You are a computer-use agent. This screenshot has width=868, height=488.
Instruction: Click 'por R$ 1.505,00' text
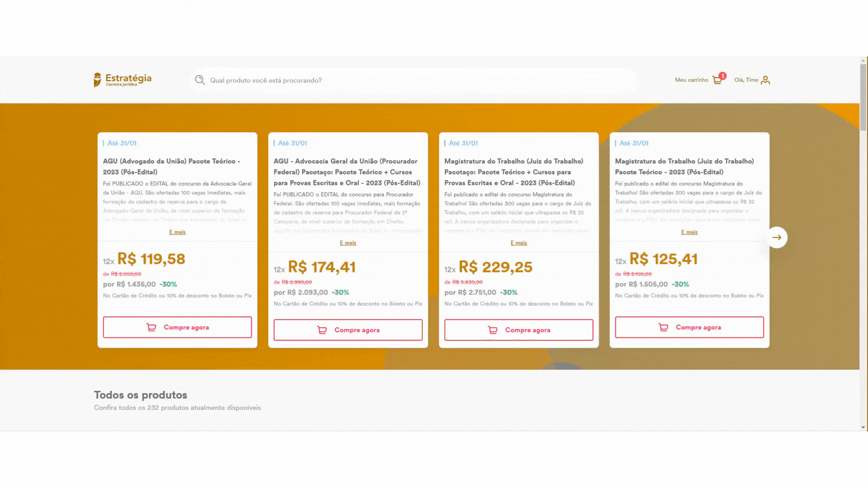641,284
